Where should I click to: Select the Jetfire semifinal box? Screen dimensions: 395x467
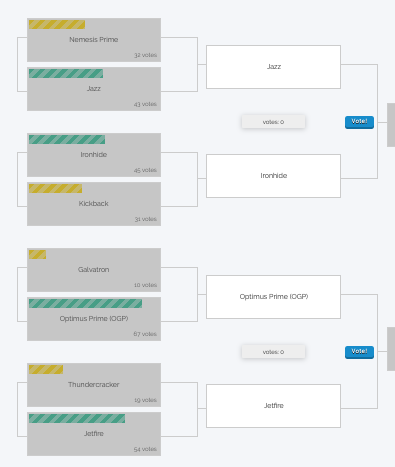click(x=273, y=406)
